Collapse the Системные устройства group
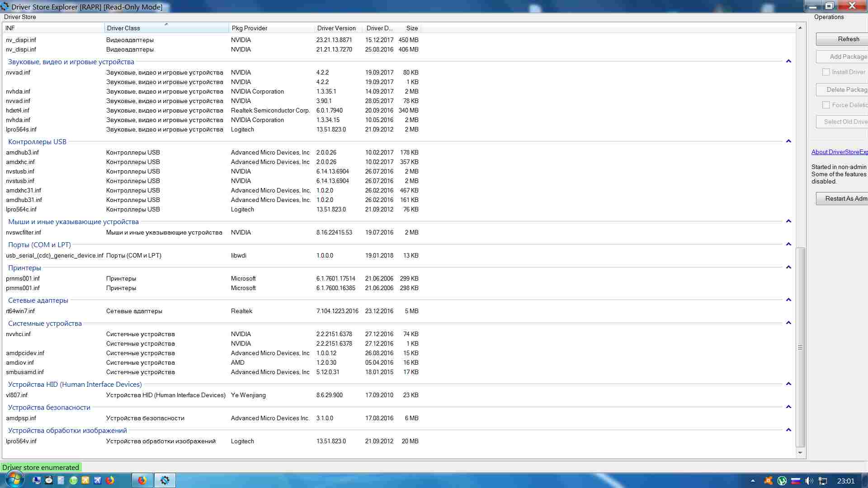This screenshot has width=868, height=488. coord(788,323)
